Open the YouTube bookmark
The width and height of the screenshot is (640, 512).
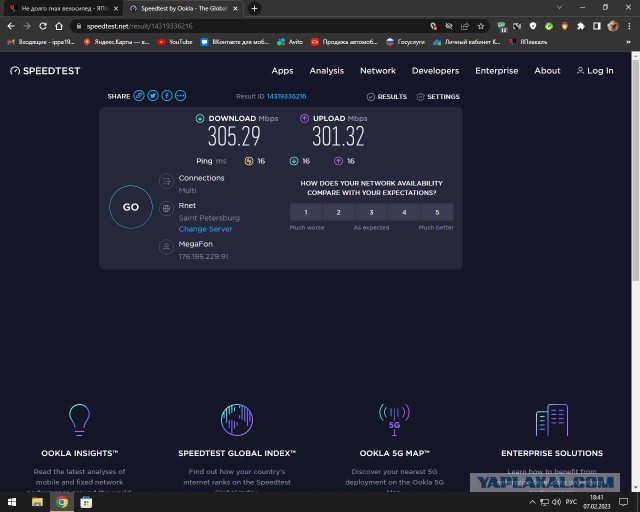click(x=175, y=42)
